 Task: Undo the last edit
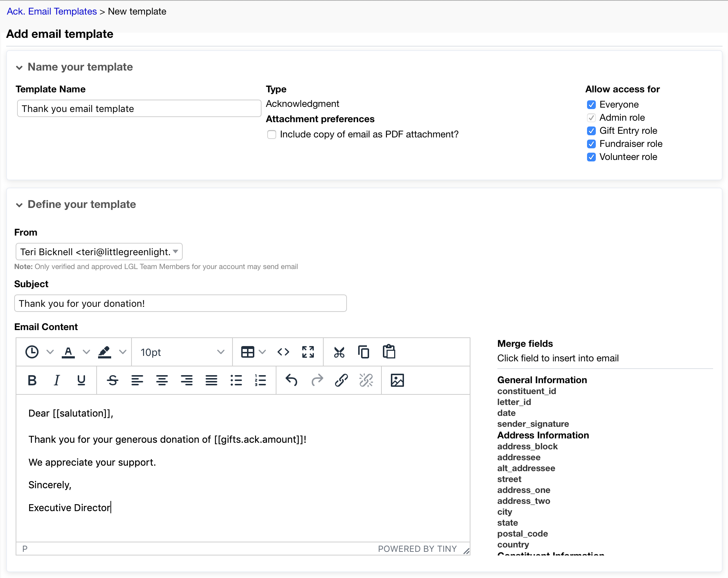(x=291, y=380)
